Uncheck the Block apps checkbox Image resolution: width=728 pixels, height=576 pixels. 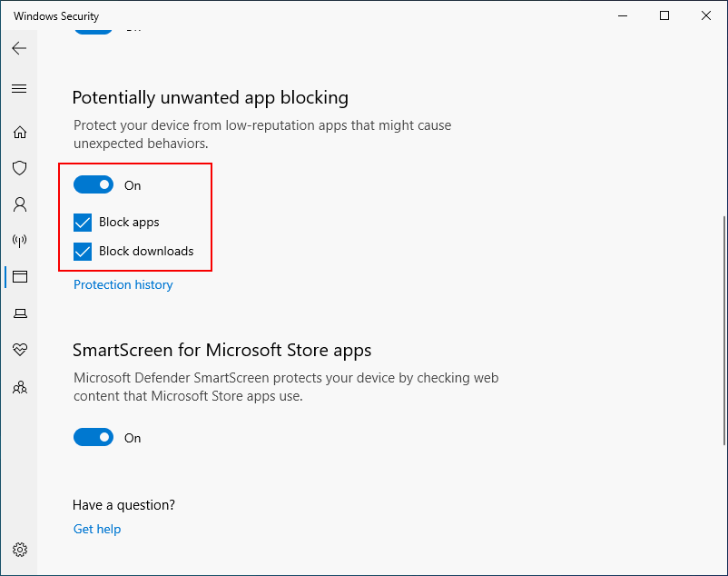(83, 222)
